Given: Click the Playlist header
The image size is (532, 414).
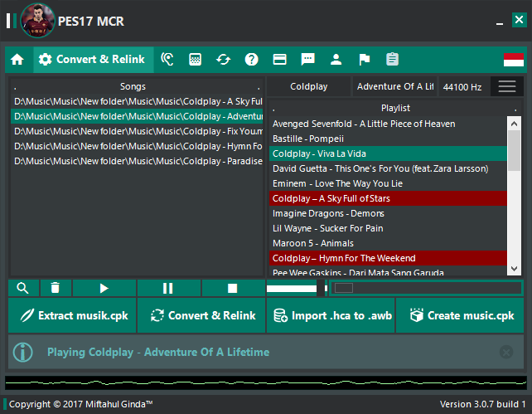Looking at the screenshot, I should pyautogui.click(x=395, y=109).
